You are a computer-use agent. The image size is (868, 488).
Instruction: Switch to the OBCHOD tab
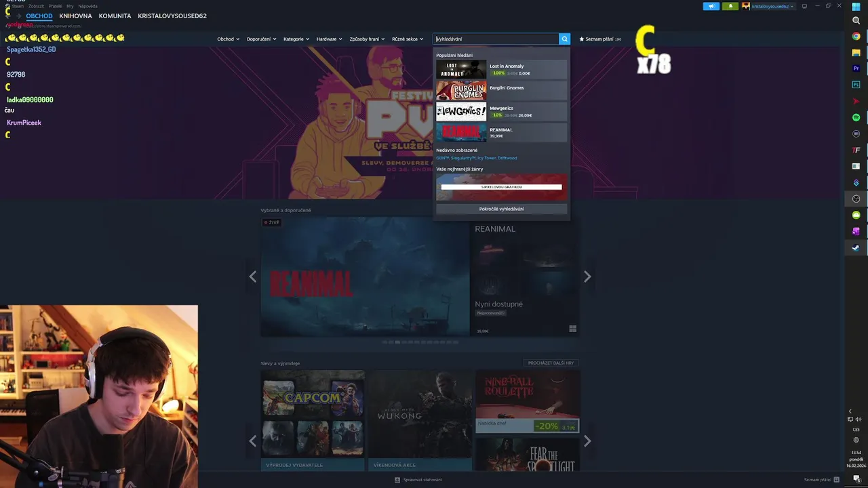point(39,16)
